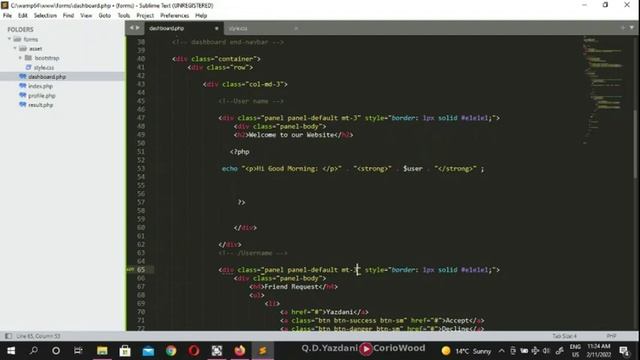Image resolution: width=640 pixels, height=360 pixels.
Task: Open the screen capture app in taskbar
Action: pyautogui.click(x=217, y=351)
